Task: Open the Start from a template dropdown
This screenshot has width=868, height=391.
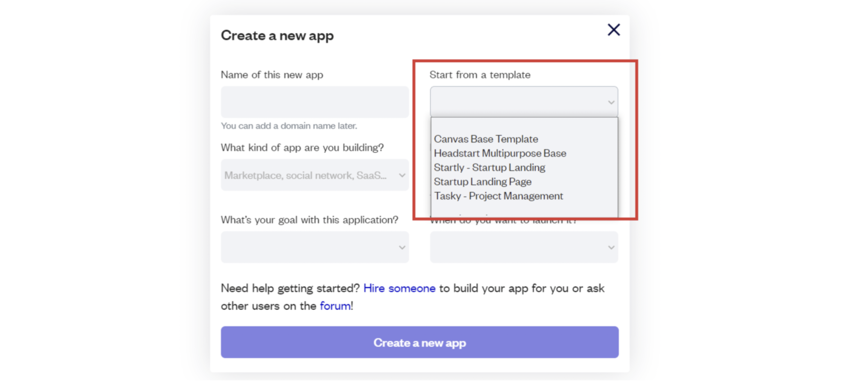Action: pyautogui.click(x=517, y=102)
